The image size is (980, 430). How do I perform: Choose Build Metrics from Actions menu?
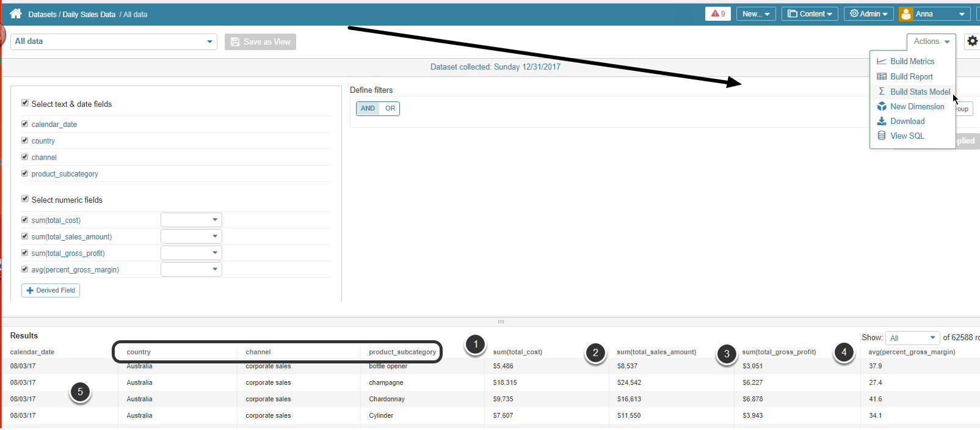click(912, 61)
